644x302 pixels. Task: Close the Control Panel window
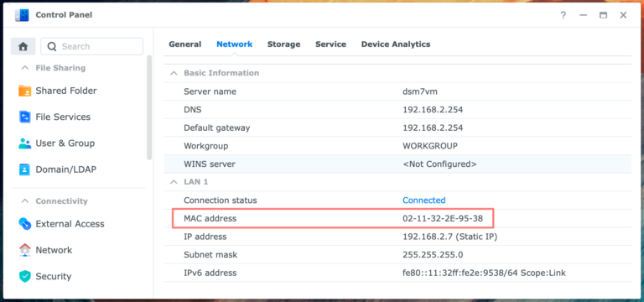pyautogui.click(x=623, y=15)
